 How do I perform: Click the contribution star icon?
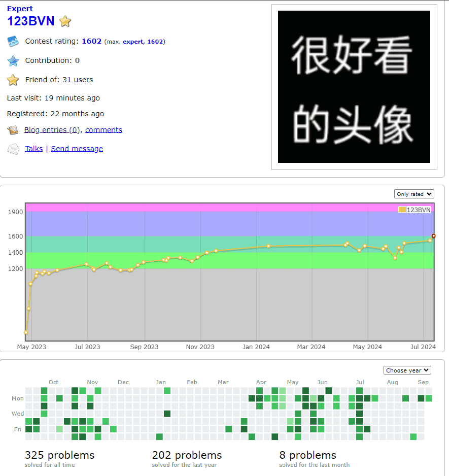click(13, 60)
